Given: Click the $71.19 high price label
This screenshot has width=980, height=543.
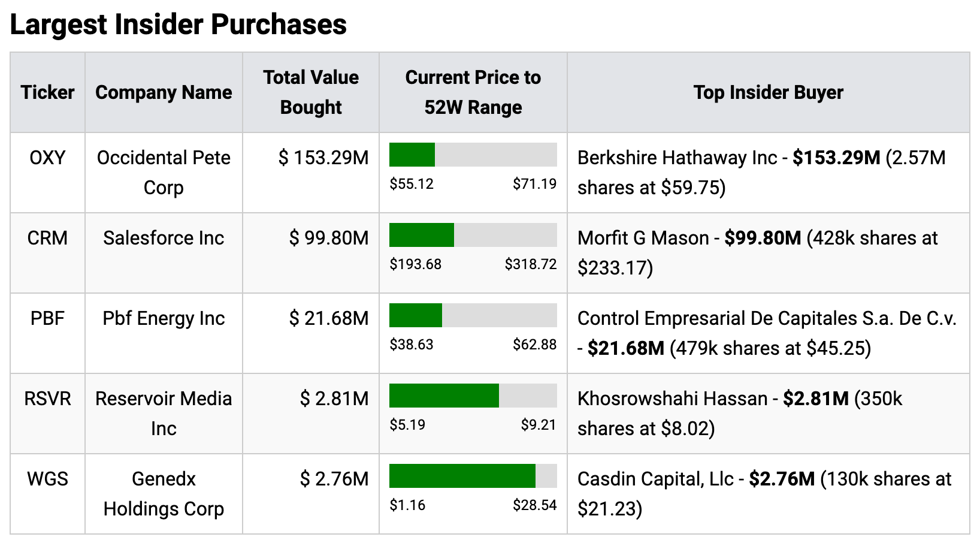Looking at the screenshot, I should (535, 184).
